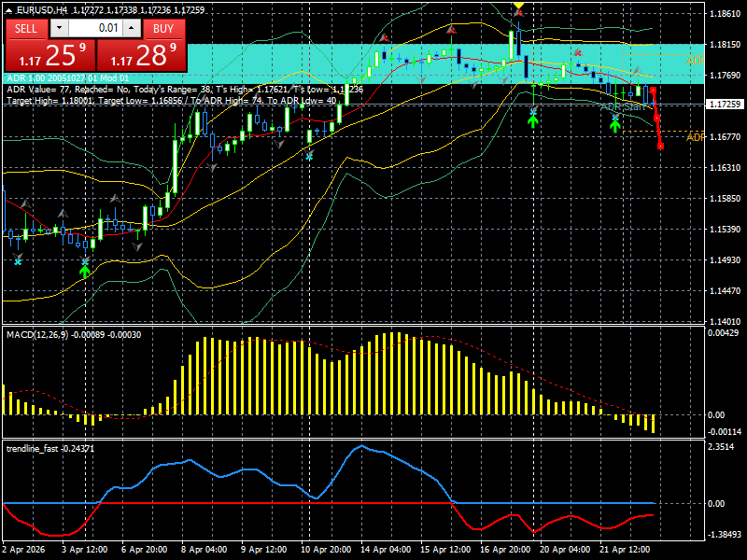Click the 'ADR Start' label on chart
The image size is (747, 560).
click(x=622, y=107)
